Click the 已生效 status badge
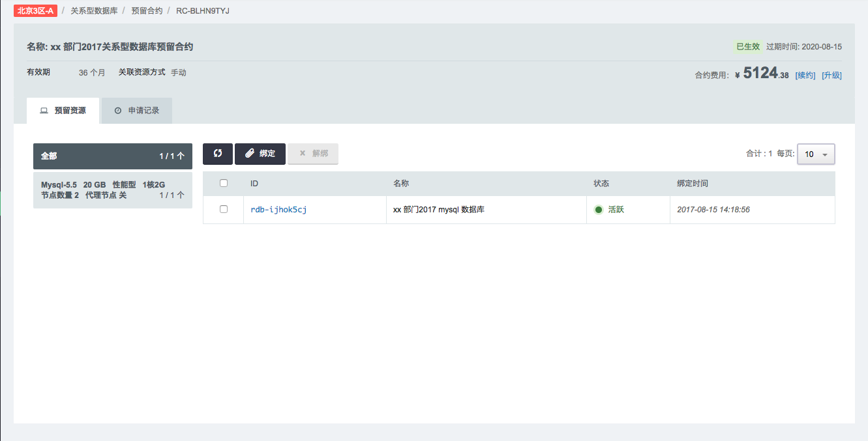This screenshot has height=441, width=868. (x=747, y=47)
